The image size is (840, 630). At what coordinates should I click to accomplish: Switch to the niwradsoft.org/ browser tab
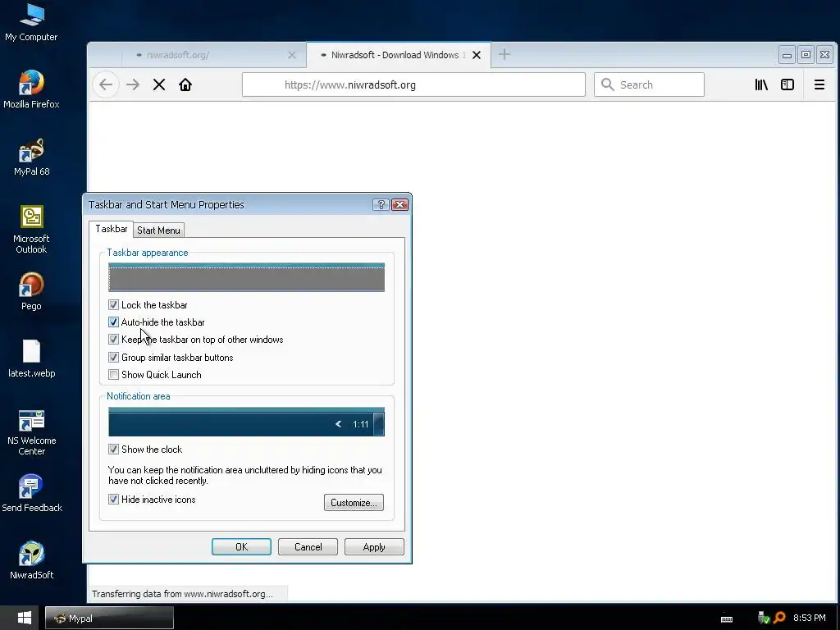(212, 55)
